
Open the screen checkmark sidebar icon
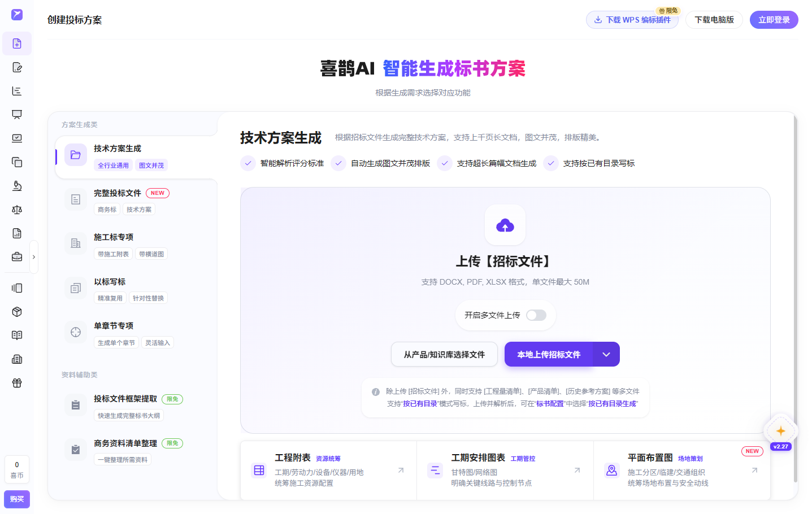click(17, 138)
